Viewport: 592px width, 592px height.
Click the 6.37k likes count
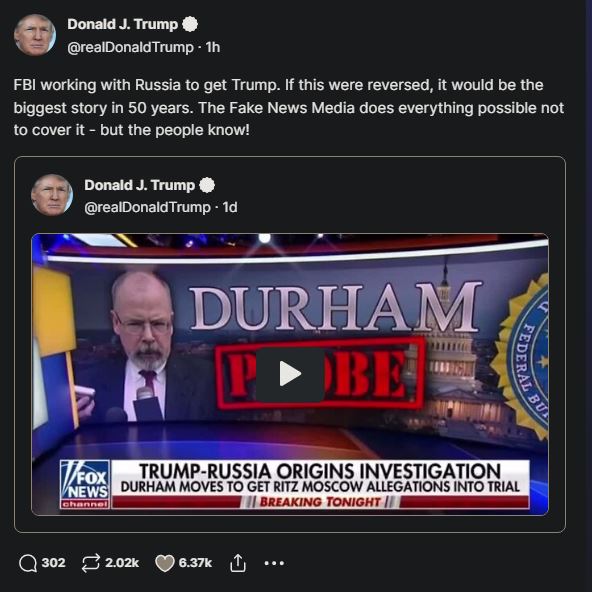[195, 563]
